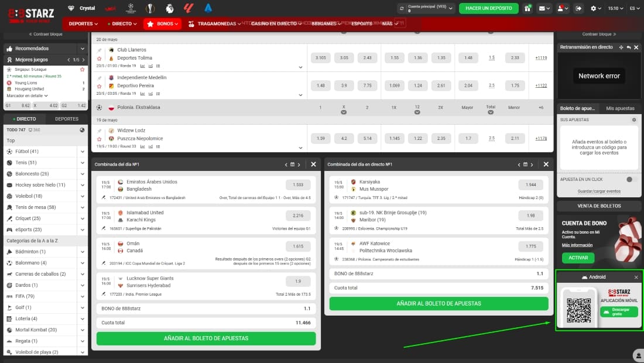Show next Combinada del día en directo
Viewport: 644px width, 363px height.
pyautogui.click(x=532, y=165)
